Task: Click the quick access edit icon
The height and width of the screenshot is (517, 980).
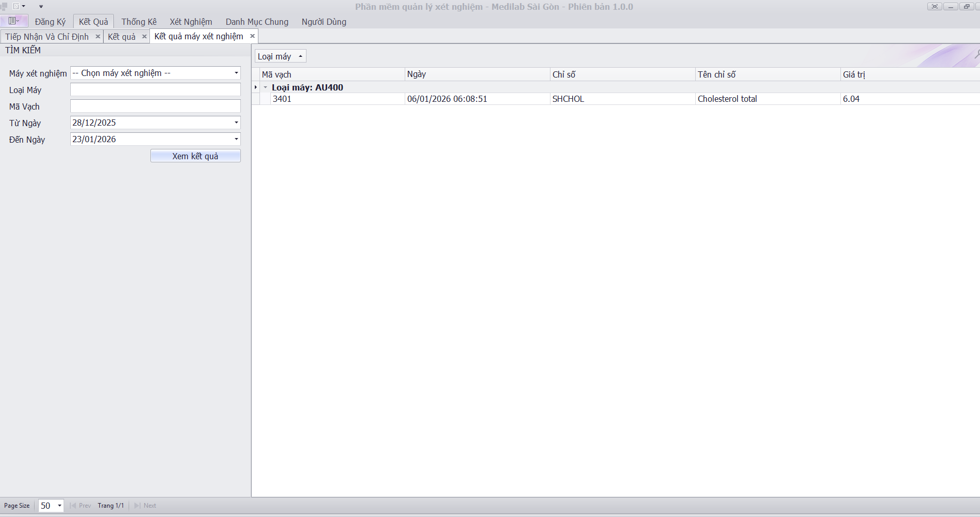Action: coord(17,7)
